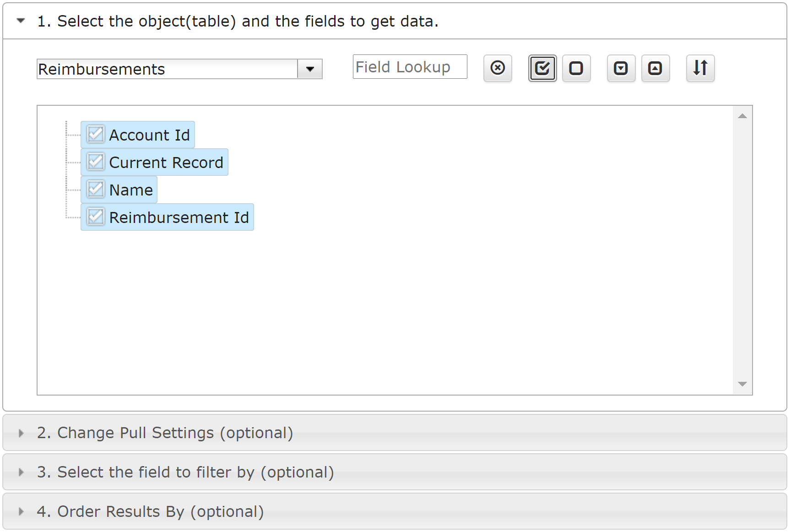Expand the Order Results By section
791x532 pixels.
[x=150, y=511]
